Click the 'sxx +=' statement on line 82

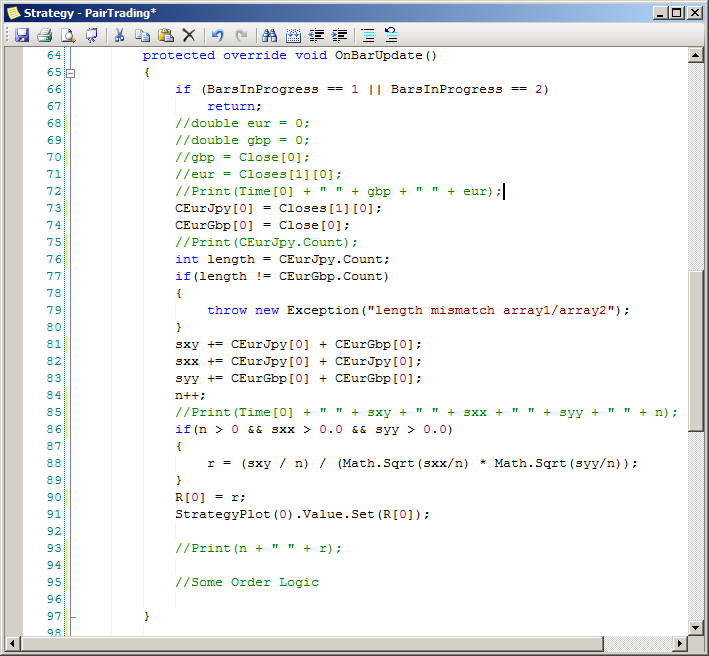(298, 362)
